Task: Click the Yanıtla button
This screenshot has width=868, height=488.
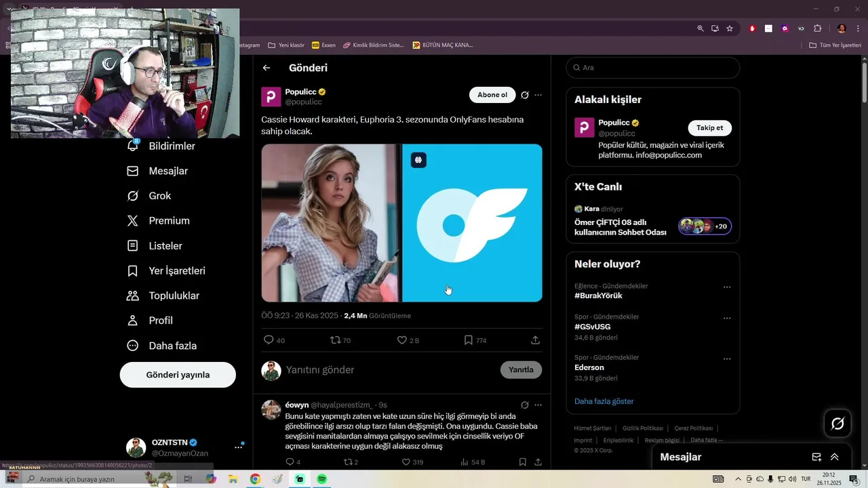Action: tap(521, 370)
